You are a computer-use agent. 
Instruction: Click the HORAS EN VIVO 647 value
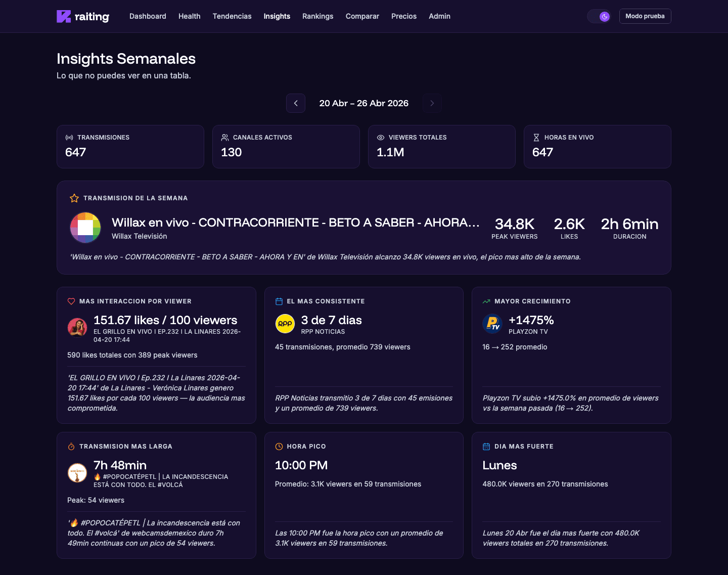543,152
